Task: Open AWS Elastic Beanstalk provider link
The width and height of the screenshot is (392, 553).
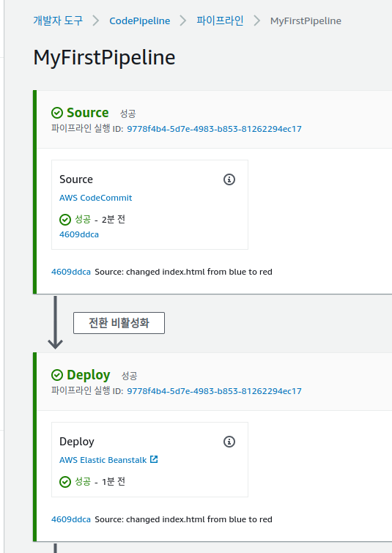Action: pyautogui.click(x=103, y=460)
